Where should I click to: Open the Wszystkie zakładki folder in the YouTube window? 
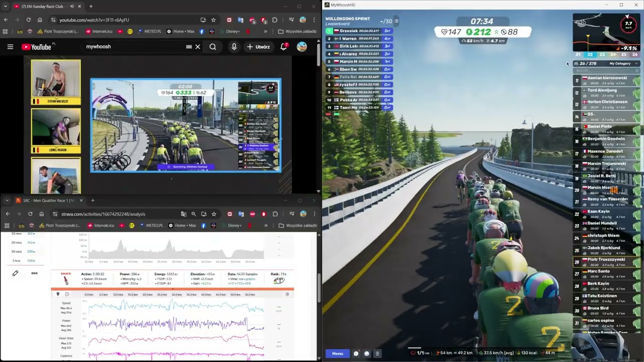click(x=297, y=31)
